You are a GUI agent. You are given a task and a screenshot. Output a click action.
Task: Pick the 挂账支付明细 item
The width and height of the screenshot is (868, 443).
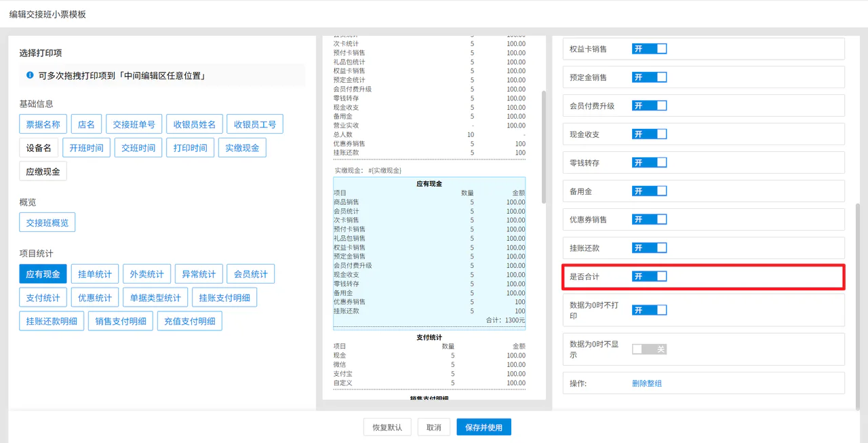pyautogui.click(x=225, y=298)
